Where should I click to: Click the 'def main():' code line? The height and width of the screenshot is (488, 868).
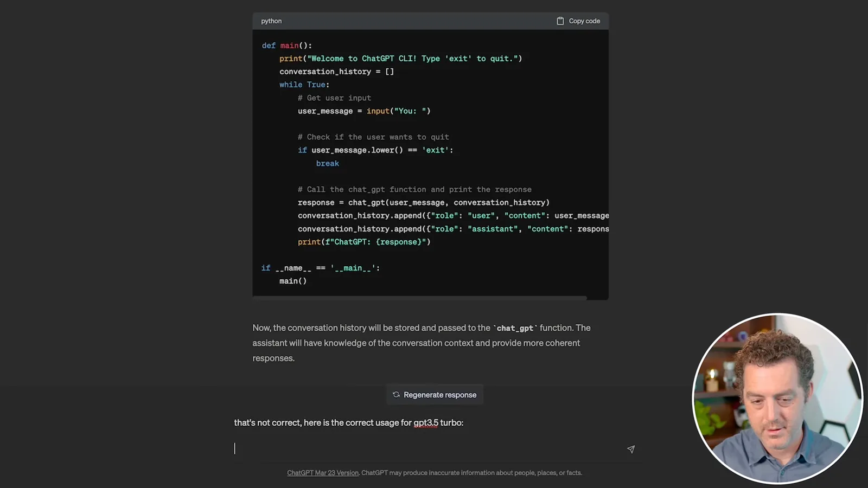(x=287, y=46)
